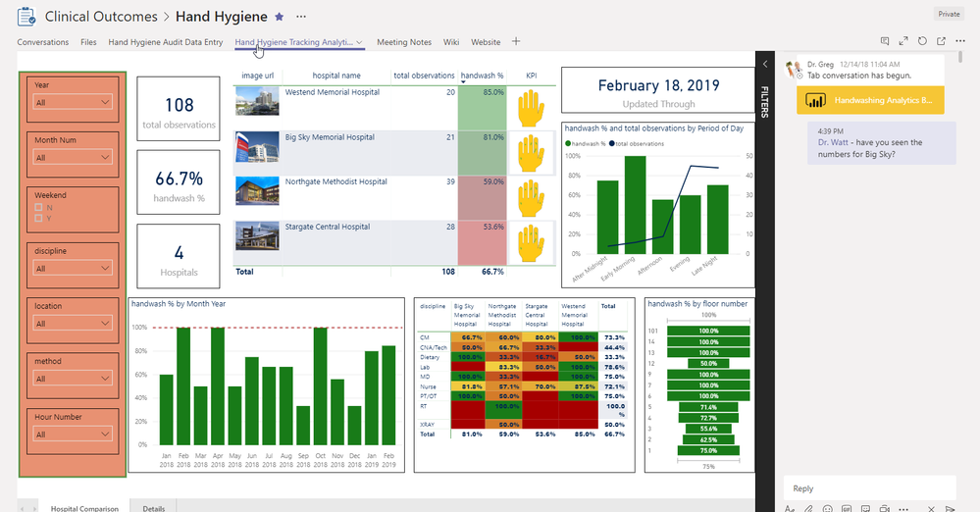The width and height of the screenshot is (980, 512).
Task: Click the conversation pane vertical scrollbar
Action: point(960,58)
